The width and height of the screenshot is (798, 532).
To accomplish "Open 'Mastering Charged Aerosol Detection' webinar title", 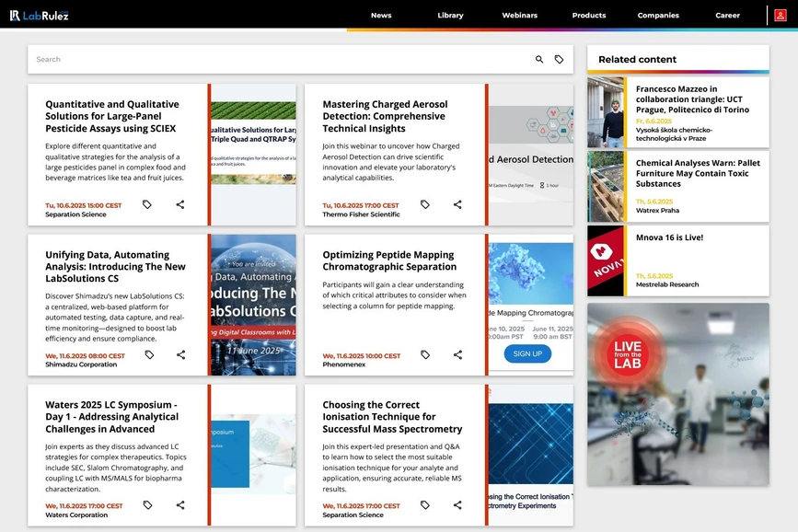I will [385, 117].
